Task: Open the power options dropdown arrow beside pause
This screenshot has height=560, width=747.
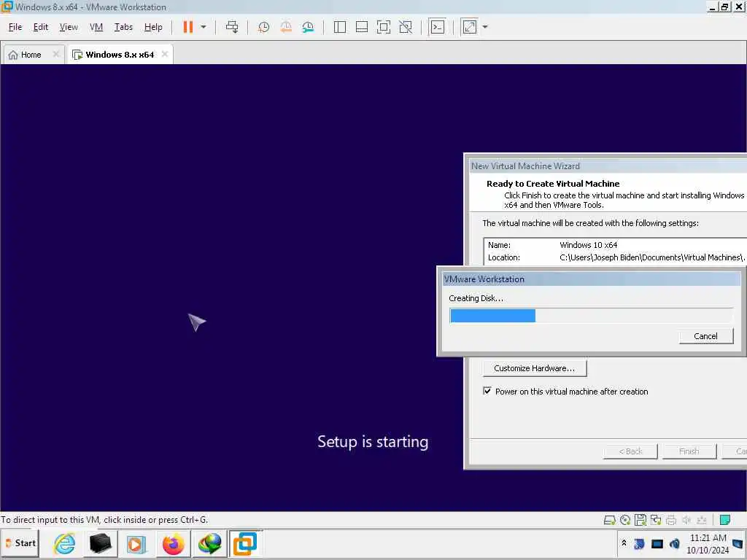Action: click(x=204, y=27)
